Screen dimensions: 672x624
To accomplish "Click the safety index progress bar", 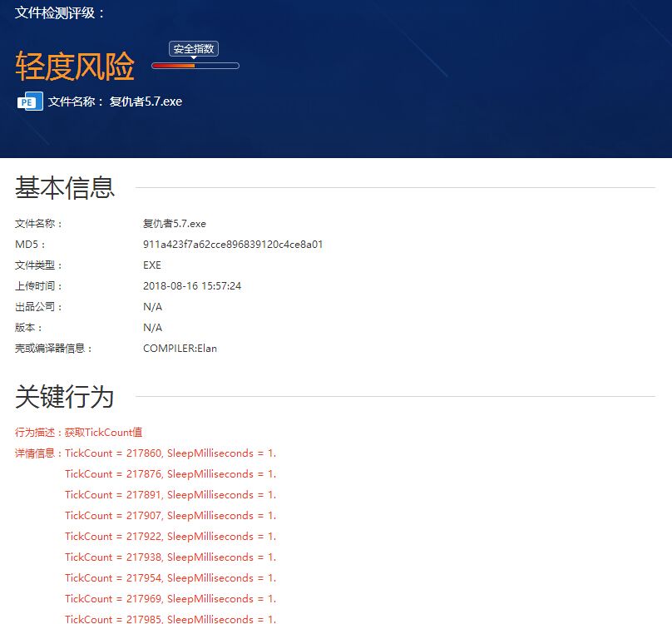I will [x=195, y=66].
